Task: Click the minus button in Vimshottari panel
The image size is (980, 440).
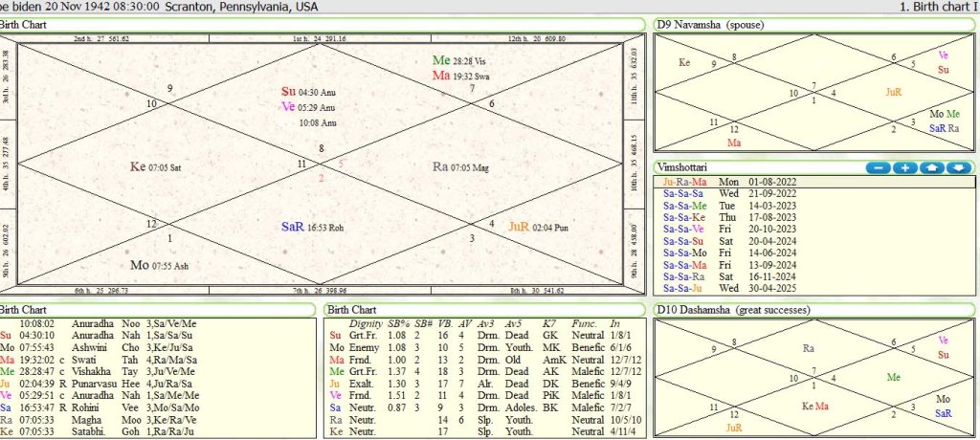Action: click(877, 167)
